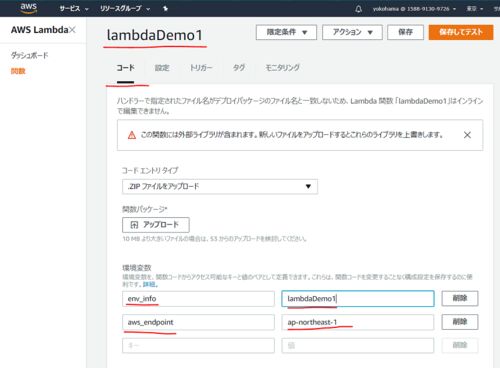Viewport: 500px width, 368px height.
Task: Open 関数 in the sidebar
Action: tap(18, 71)
